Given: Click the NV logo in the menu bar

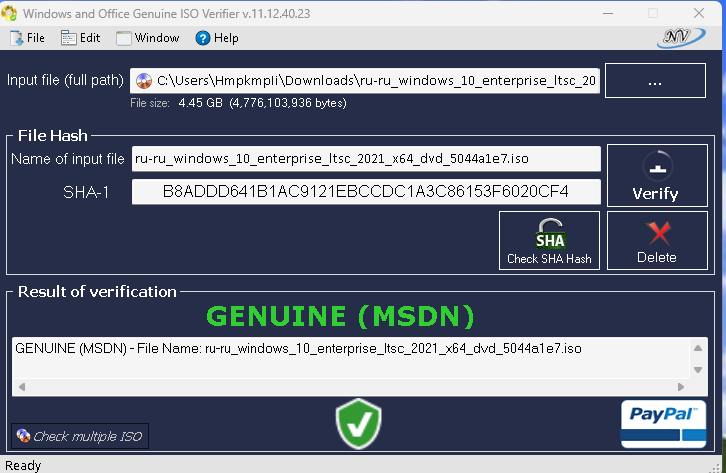Looking at the screenshot, I should [681, 37].
